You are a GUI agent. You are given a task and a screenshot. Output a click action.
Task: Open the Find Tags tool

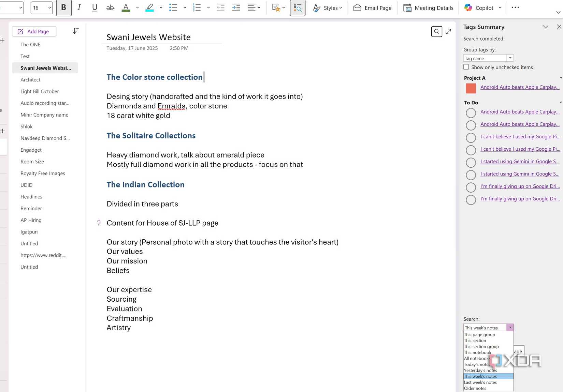[x=297, y=8]
